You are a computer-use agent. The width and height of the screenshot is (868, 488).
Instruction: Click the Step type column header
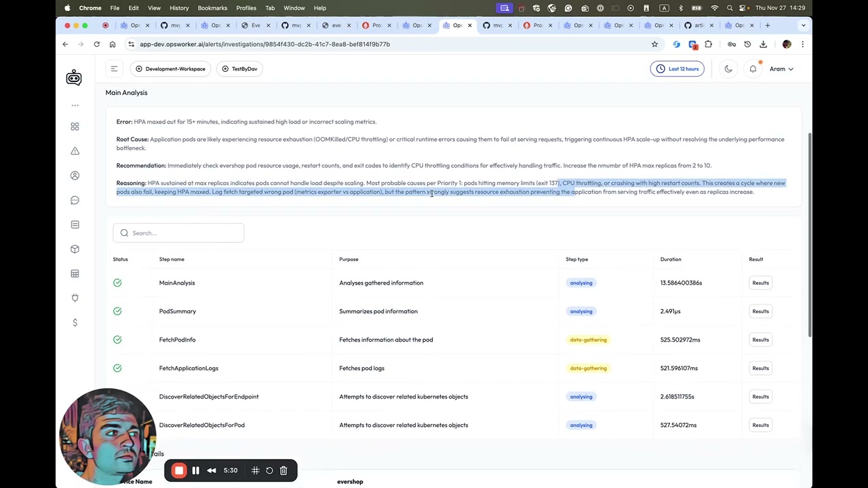577,259
